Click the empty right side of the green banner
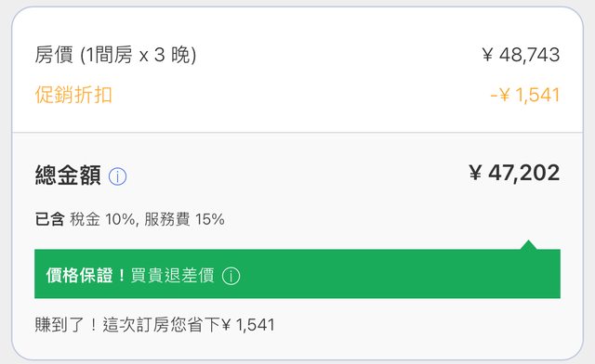This screenshot has width=595, height=364. coord(401,274)
